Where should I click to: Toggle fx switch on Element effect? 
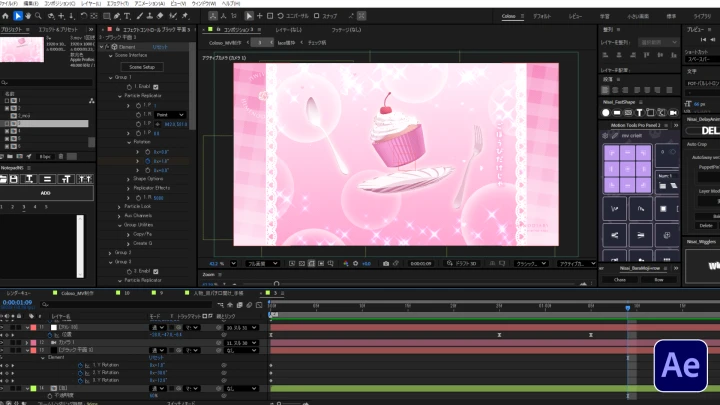click(x=107, y=47)
